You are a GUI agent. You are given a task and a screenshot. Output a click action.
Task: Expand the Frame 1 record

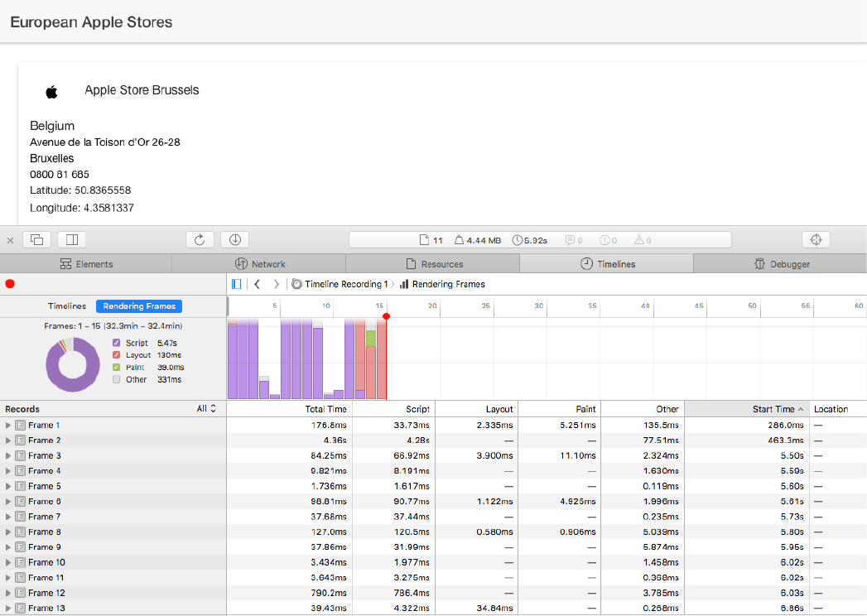pos(7,426)
